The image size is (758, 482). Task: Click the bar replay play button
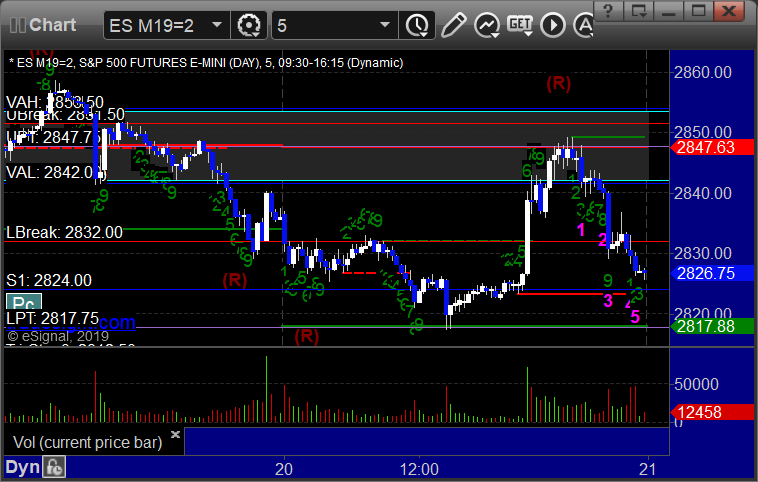pos(553,25)
